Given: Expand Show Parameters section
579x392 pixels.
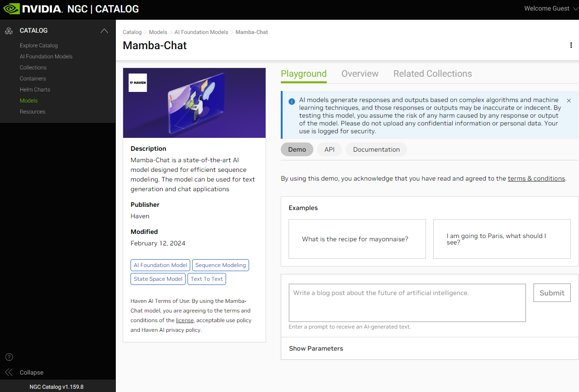Looking at the screenshot, I should tap(316, 348).
